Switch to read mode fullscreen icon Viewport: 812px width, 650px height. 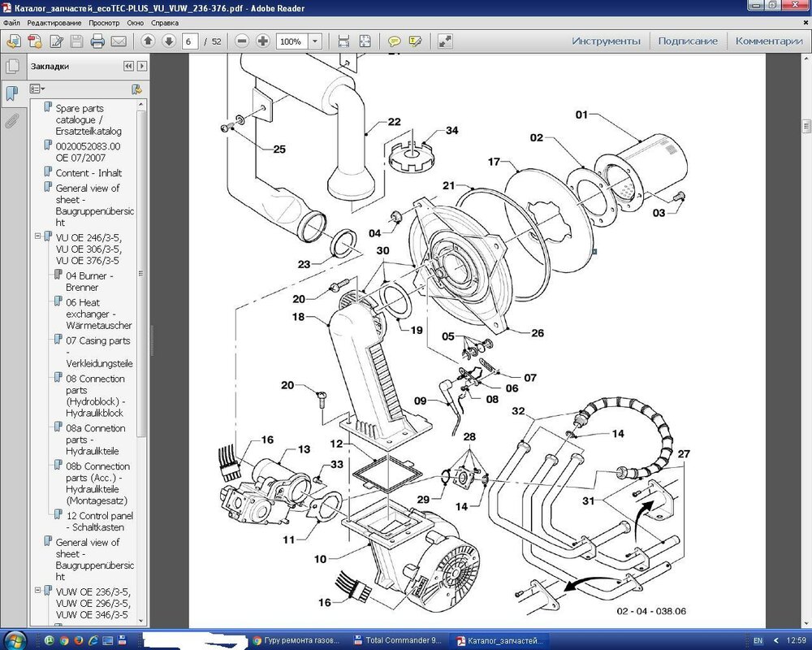[x=445, y=41]
